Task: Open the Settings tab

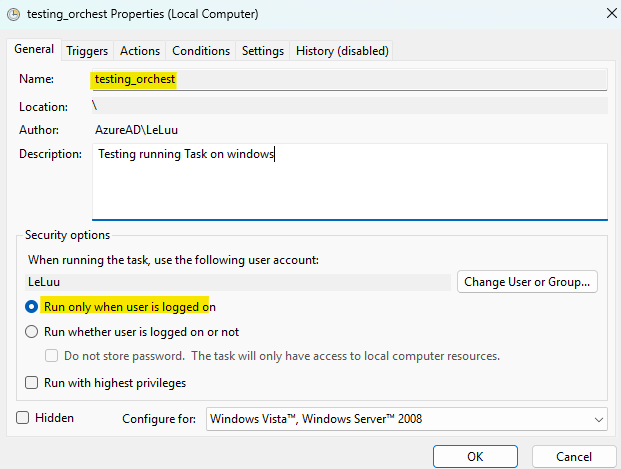Action: tap(263, 51)
